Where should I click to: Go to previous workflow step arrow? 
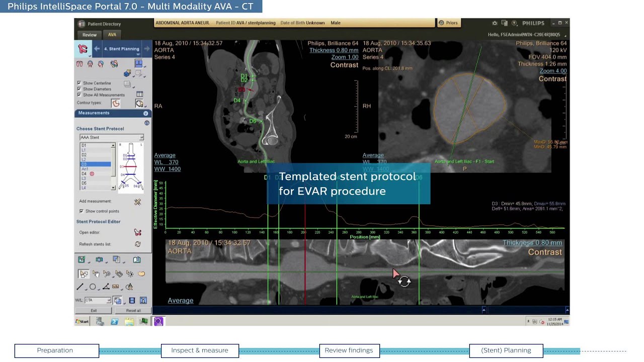(97, 49)
